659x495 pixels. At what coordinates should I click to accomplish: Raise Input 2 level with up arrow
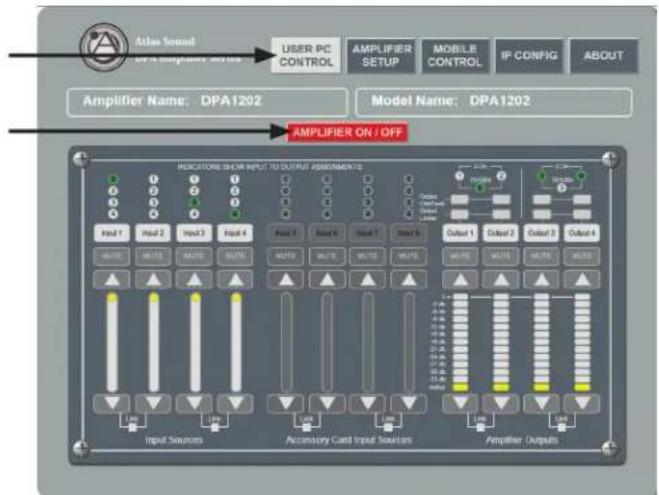(x=153, y=280)
